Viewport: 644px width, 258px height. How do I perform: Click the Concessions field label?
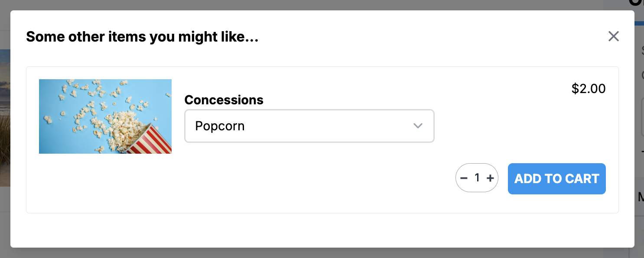(224, 100)
